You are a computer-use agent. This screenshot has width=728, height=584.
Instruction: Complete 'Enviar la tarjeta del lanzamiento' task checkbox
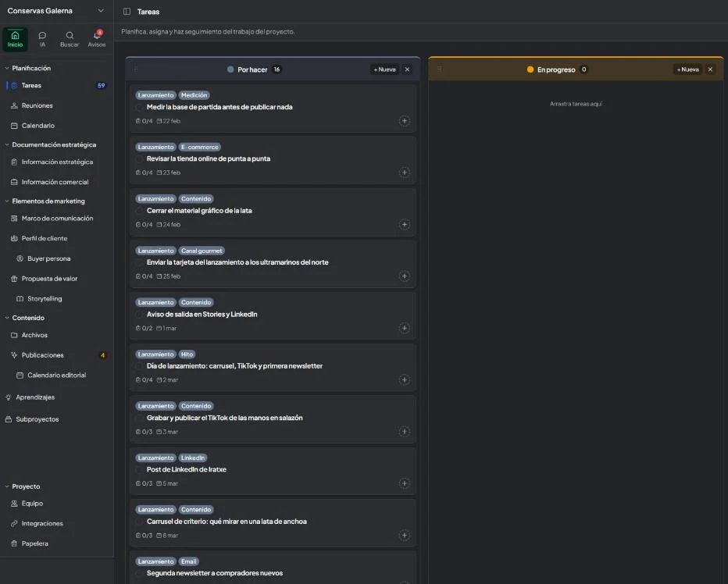(139, 262)
